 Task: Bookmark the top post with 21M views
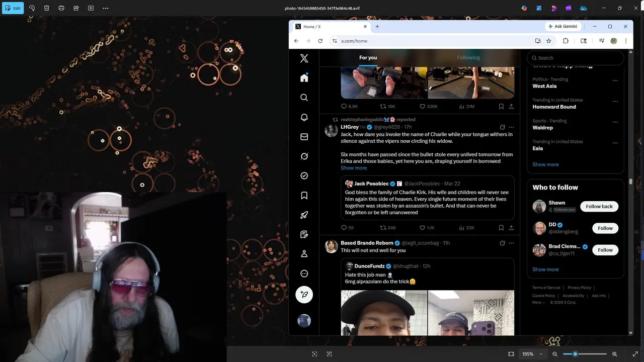click(501, 107)
